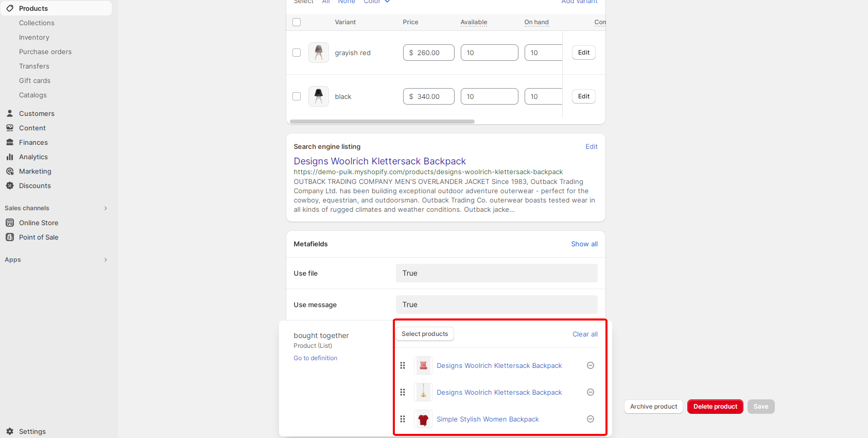
Task: Check the black variant checkbox
Action: tap(297, 96)
